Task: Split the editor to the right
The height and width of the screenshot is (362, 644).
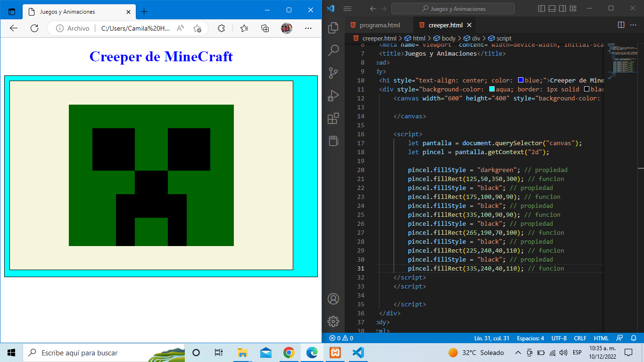Action: pos(621,25)
